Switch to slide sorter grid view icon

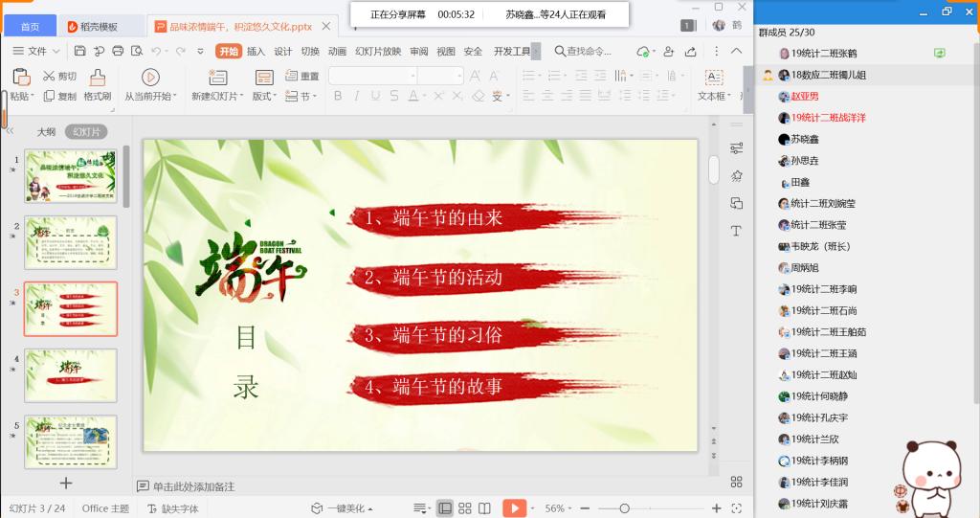point(465,508)
